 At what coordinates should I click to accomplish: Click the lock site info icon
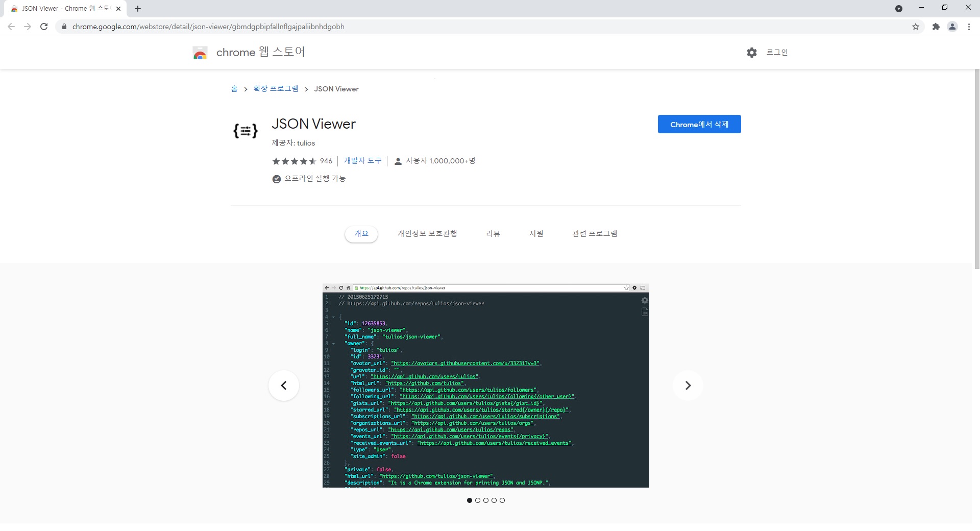click(64, 27)
